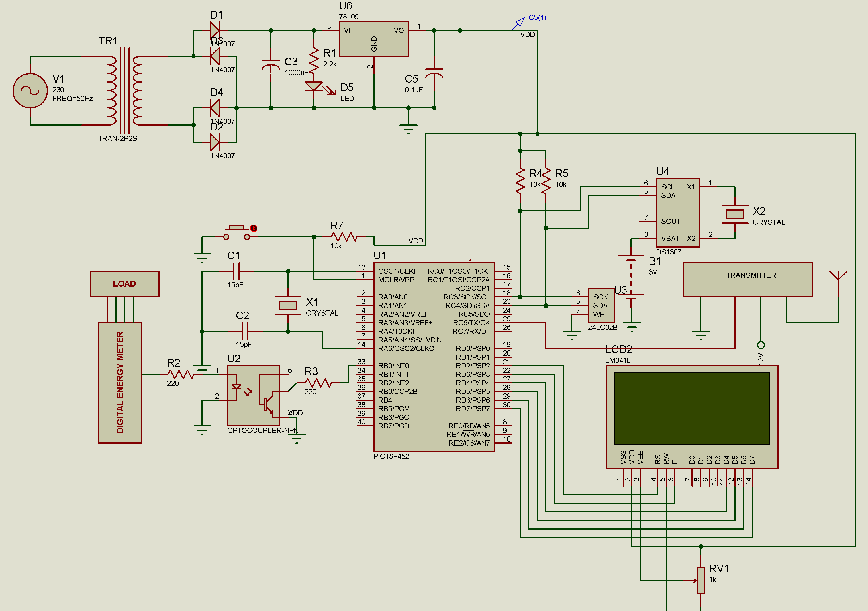868x611 pixels.
Task: Click the LOAD block
Action: (x=124, y=283)
